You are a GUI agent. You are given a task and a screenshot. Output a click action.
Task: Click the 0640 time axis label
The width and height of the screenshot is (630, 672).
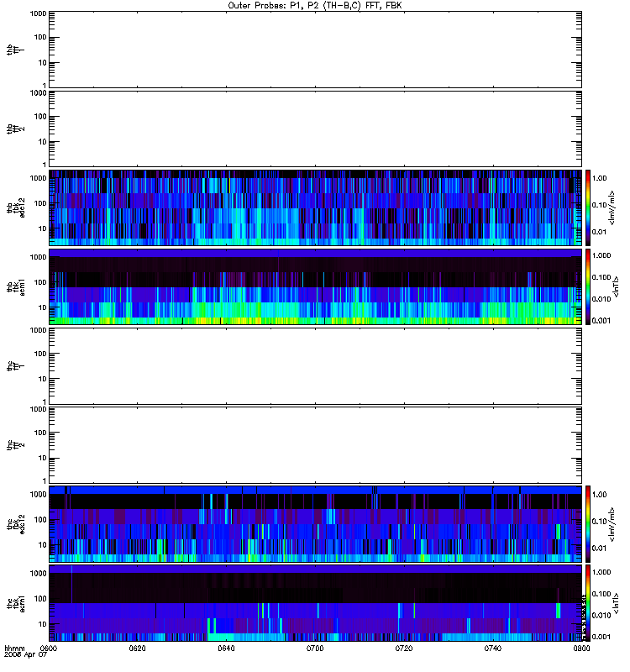[226, 648]
